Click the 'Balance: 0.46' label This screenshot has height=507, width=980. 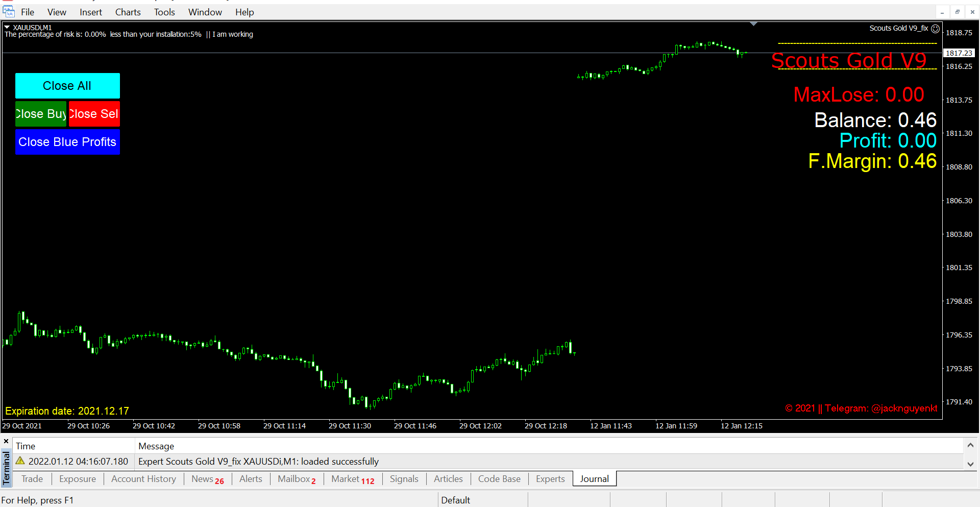coord(875,120)
